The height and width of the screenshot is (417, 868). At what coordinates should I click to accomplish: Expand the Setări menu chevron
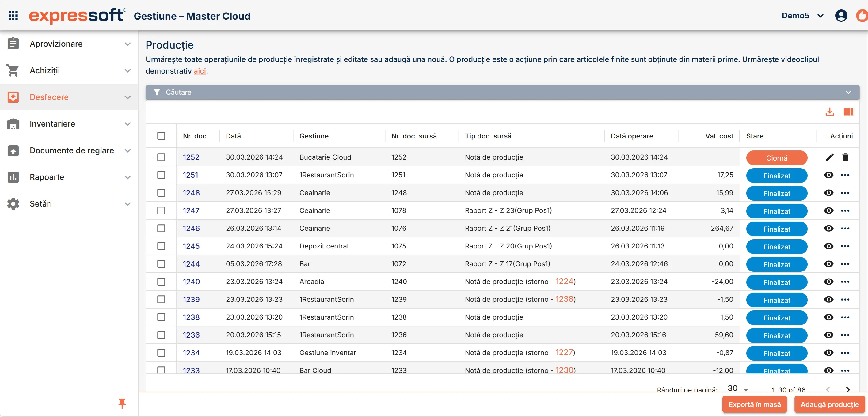click(x=128, y=204)
